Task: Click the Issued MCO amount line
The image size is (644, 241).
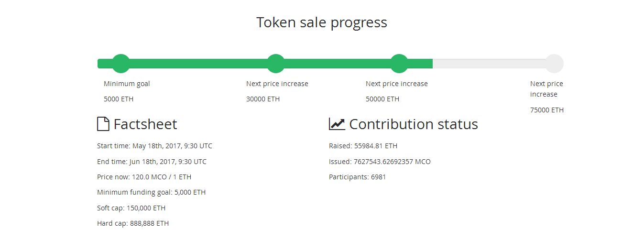Action: (x=380, y=162)
